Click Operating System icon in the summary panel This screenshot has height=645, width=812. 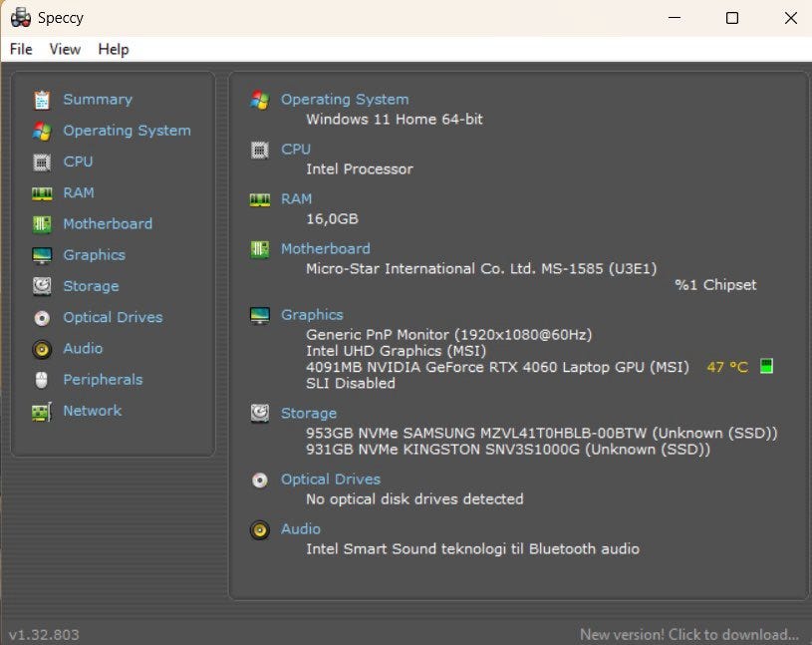click(x=260, y=100)
